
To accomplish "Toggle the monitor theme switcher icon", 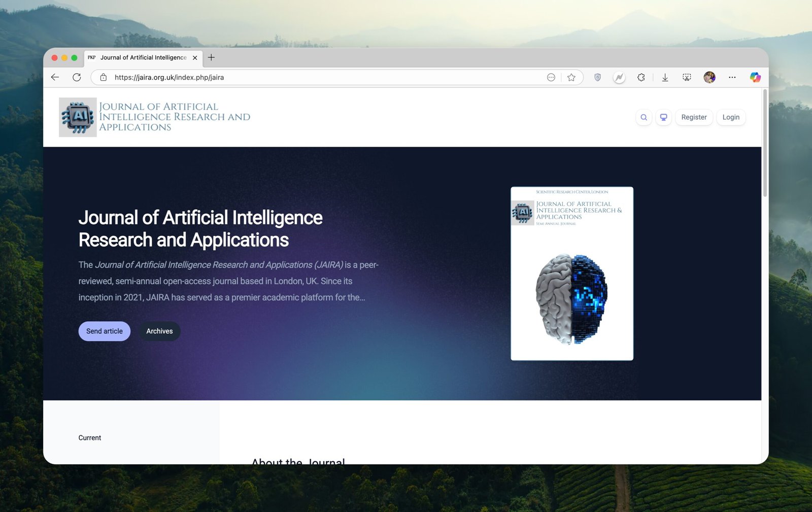I will click(x=663, y=117).
